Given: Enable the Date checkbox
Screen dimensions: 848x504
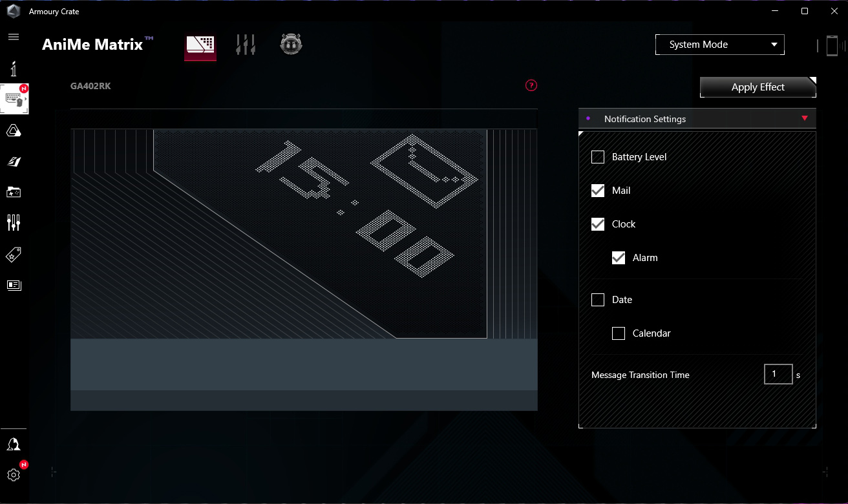Looking at the screenshot, I should [598, 300].
